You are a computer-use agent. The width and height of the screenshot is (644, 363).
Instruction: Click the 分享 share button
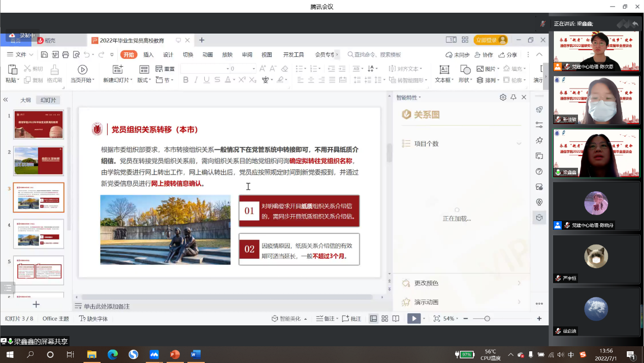click(508, 55)
